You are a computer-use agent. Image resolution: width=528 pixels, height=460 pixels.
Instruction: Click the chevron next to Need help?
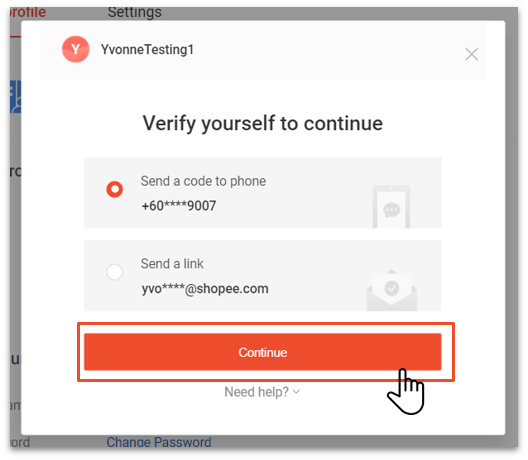coord(296,392)
